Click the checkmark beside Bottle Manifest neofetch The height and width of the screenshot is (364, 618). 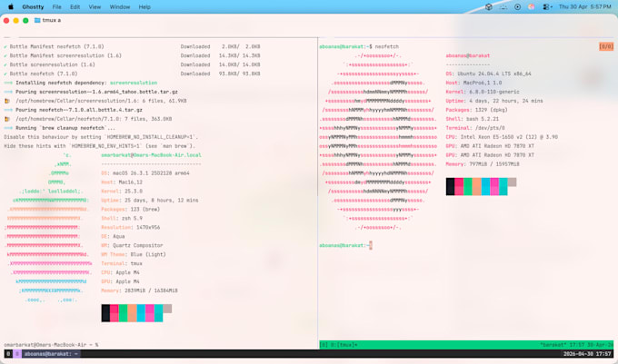coord(5,46)
